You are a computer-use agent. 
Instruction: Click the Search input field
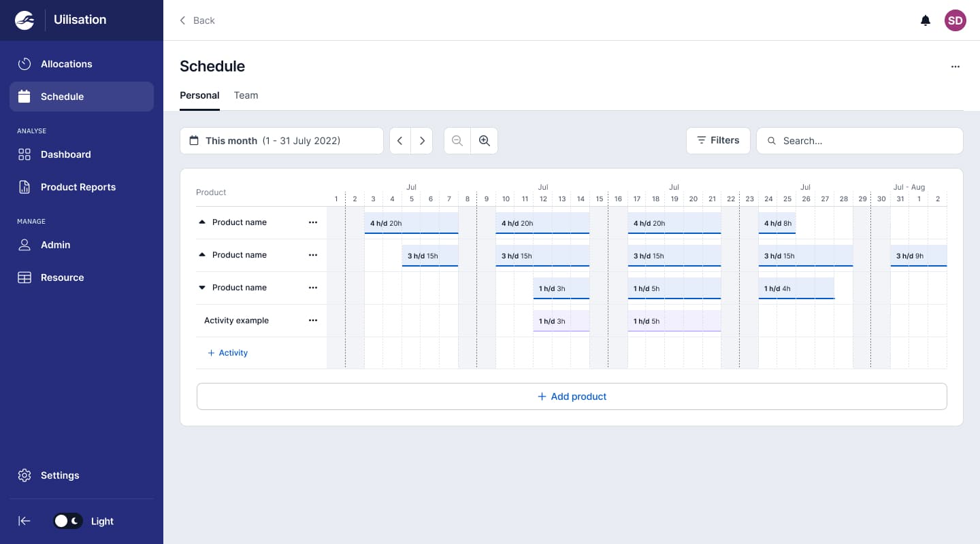864,141
